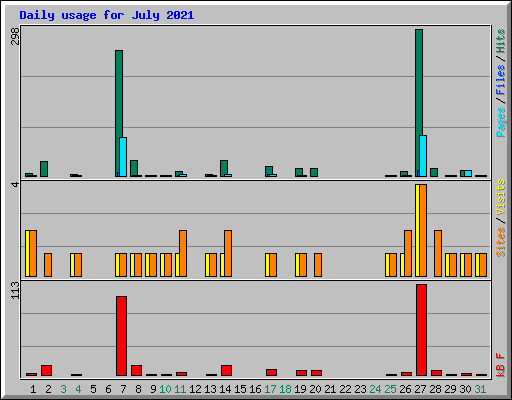Click the day '1' x-axis label
This screenshot has width=512, height=400.
point(33,389)
